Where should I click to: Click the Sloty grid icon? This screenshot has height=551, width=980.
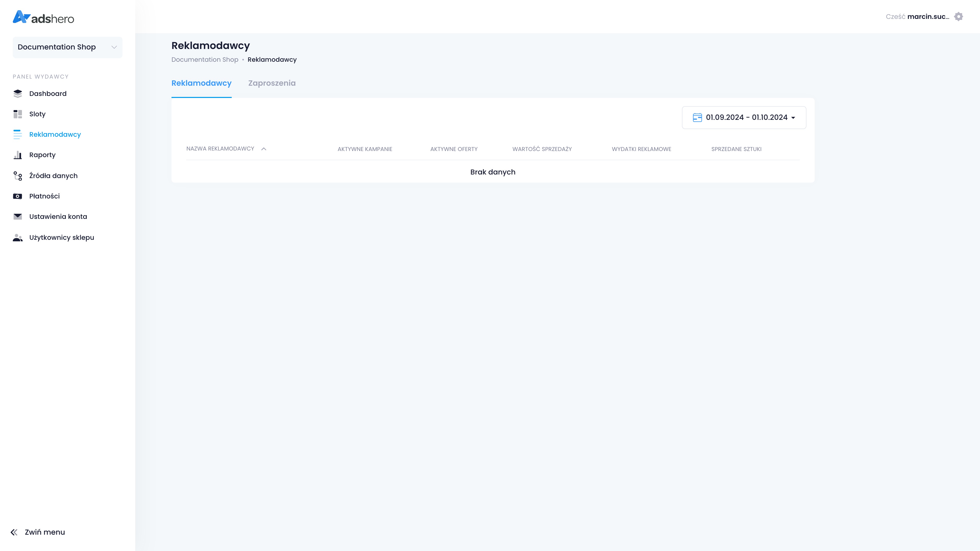tap(18, 114)
